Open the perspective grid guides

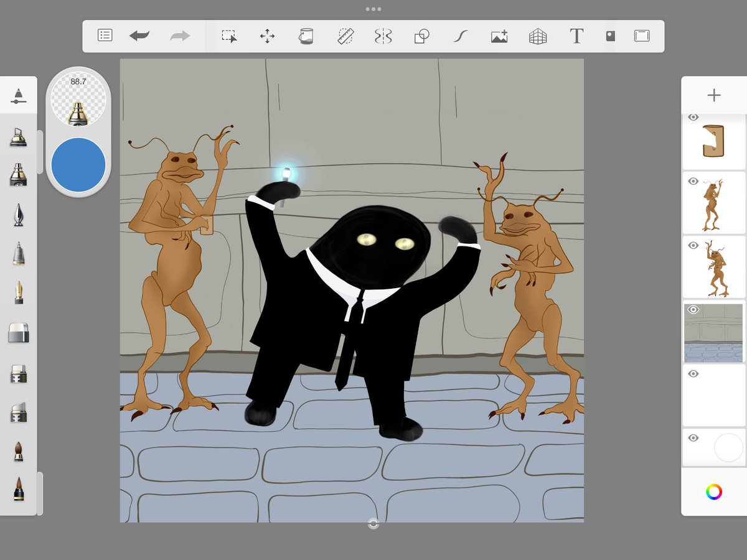click(538, 36)
